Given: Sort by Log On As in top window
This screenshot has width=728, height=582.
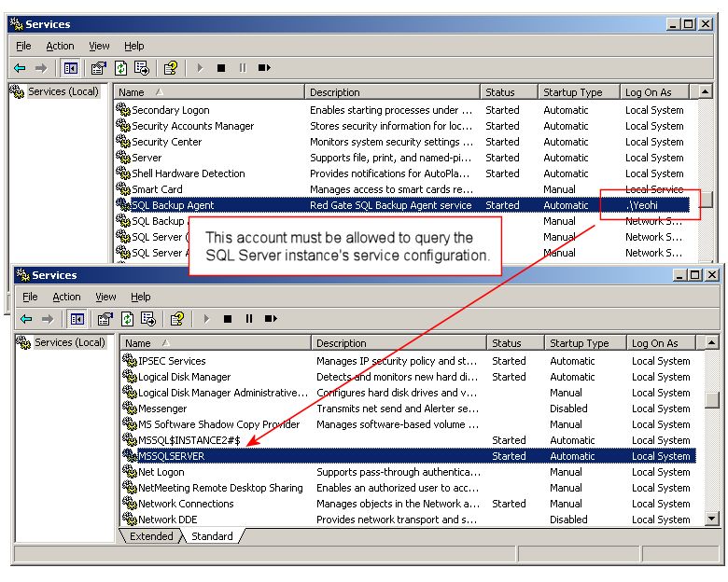Looking at the screenshot, I should [x=655, y=92].
